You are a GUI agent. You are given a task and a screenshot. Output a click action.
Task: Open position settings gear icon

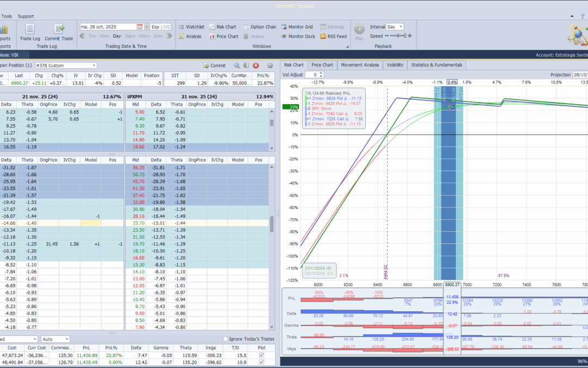coord(269,65)
